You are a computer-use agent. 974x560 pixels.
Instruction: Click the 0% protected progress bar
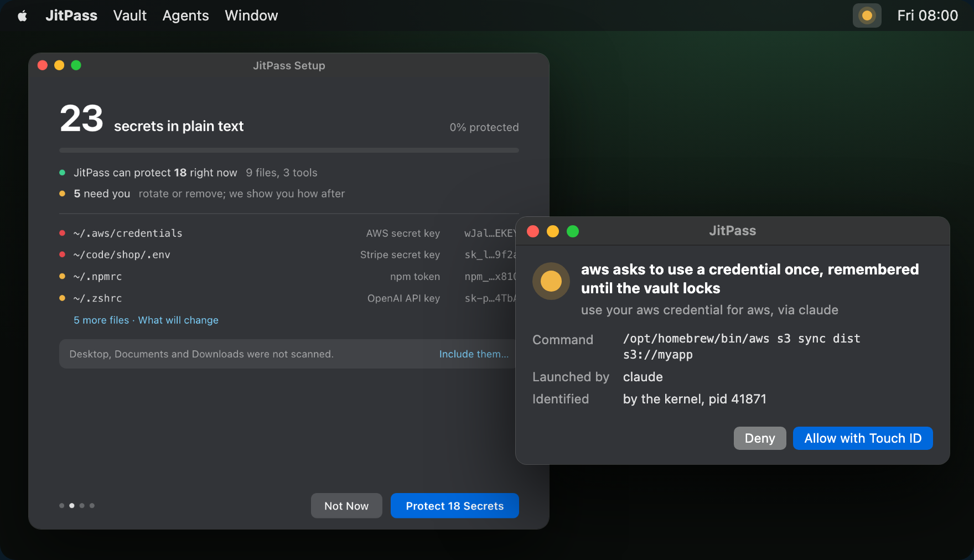pos(289,150)
